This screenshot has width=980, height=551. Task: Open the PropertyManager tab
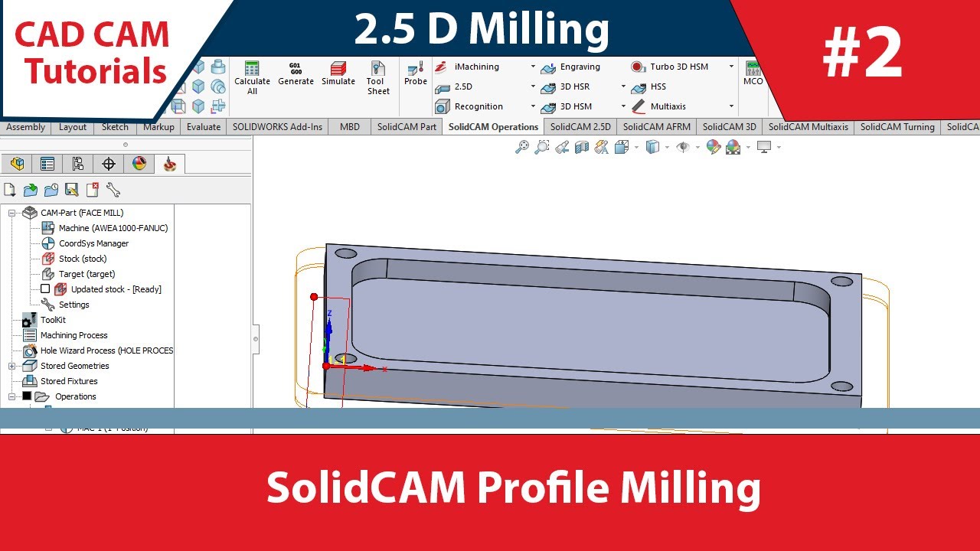click(47, 164)
